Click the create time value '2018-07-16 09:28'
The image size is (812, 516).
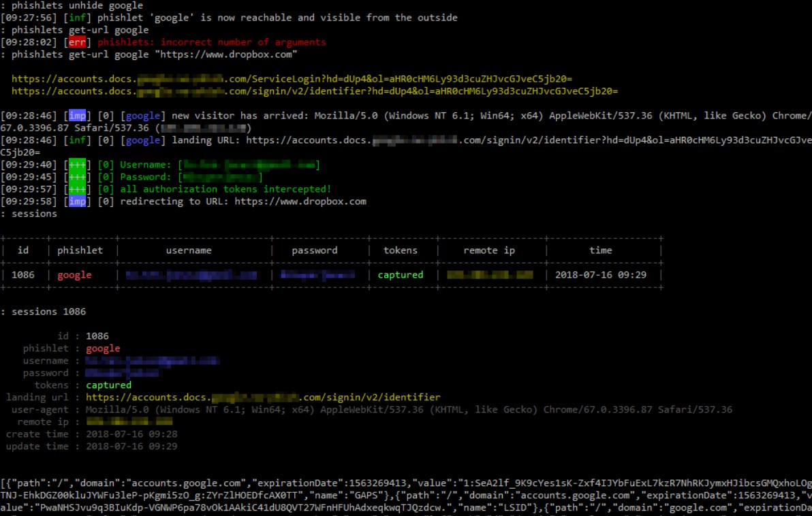pos(131,434)
